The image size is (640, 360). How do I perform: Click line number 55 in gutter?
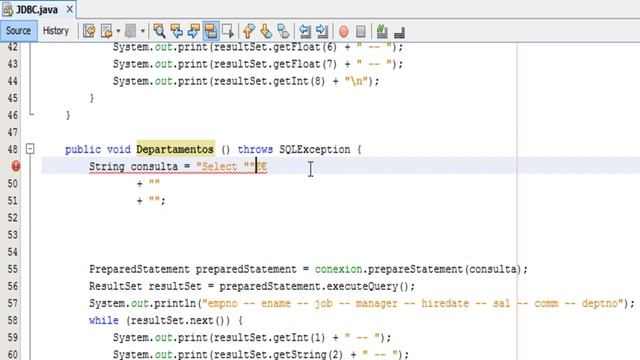(x=13, y=269)
